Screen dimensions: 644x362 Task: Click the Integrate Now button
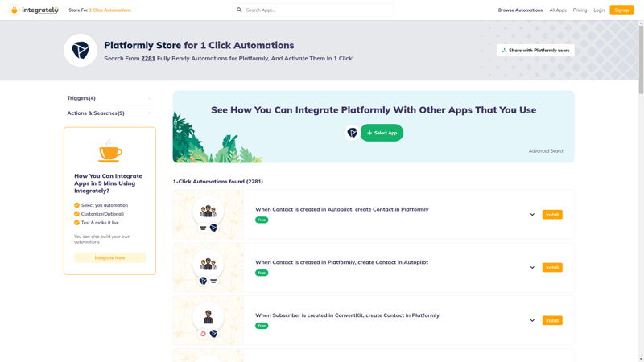[109, 257]
